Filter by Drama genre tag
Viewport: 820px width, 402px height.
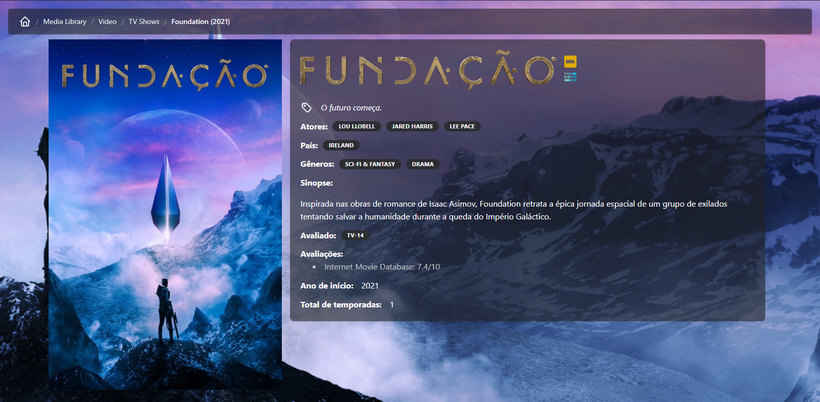(x=423, y=164)
